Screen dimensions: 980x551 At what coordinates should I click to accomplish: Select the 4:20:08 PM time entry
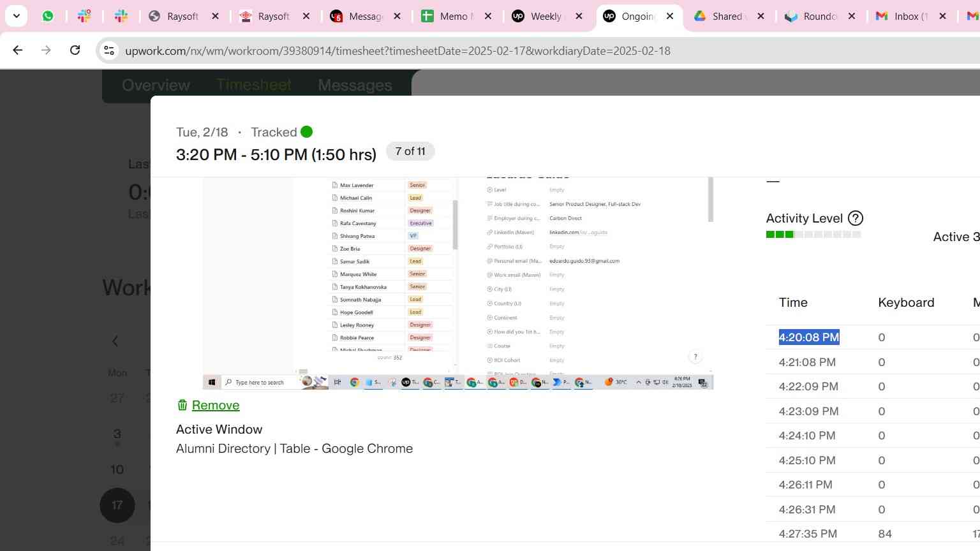[809, 337]
